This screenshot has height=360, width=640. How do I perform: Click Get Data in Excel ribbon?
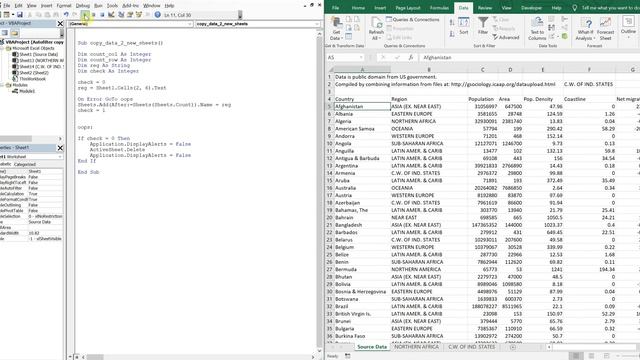(x=336, y=29)
